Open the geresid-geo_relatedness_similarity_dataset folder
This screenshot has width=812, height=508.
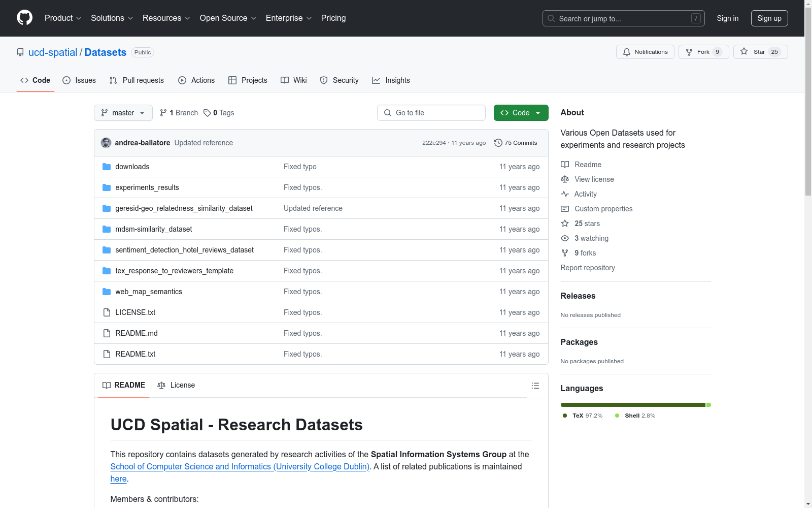(184, 208)
